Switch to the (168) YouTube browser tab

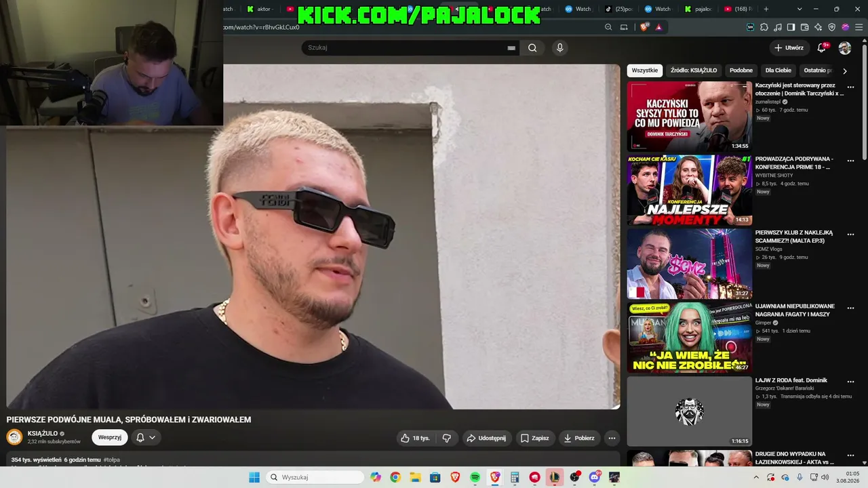[738, 9]
